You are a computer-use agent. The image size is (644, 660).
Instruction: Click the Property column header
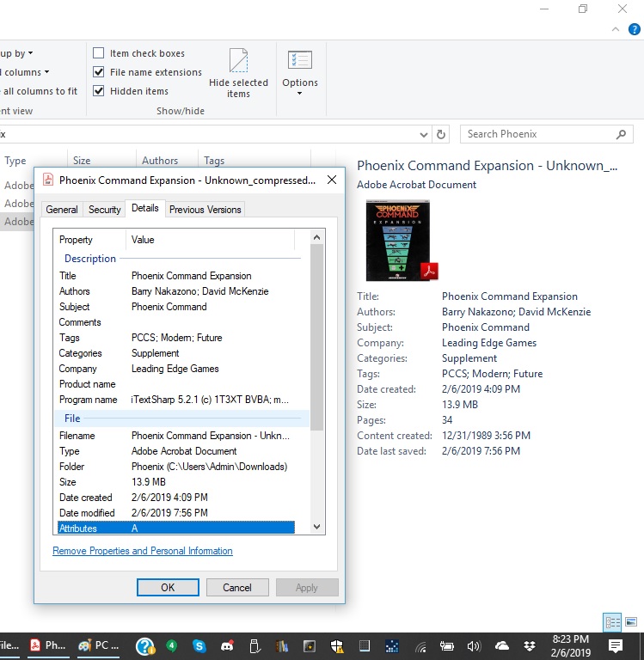(x=89, y=240)
